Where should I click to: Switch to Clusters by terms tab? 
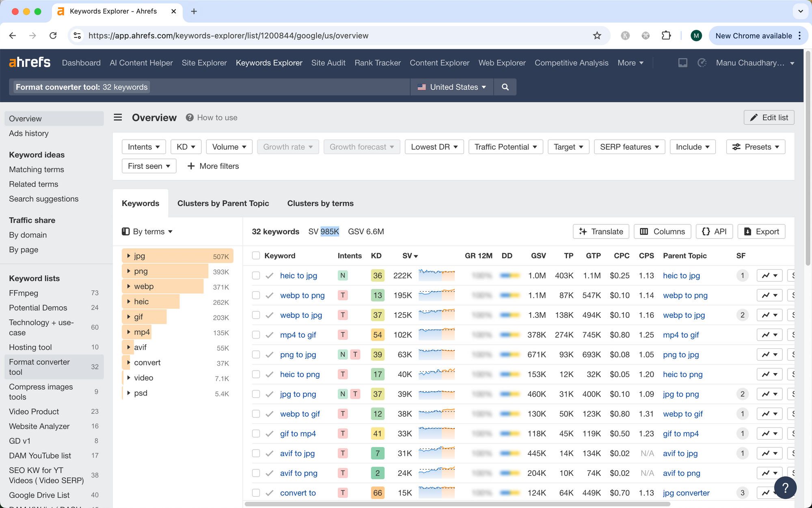[320, 203]
